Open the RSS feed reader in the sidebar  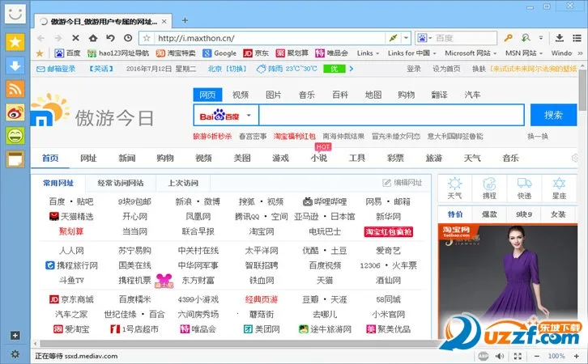pyautogui.click(x=15, y=89)
